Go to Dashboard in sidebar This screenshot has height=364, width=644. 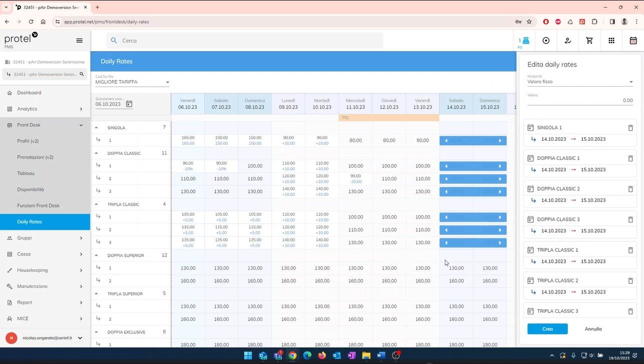point(29,93)
